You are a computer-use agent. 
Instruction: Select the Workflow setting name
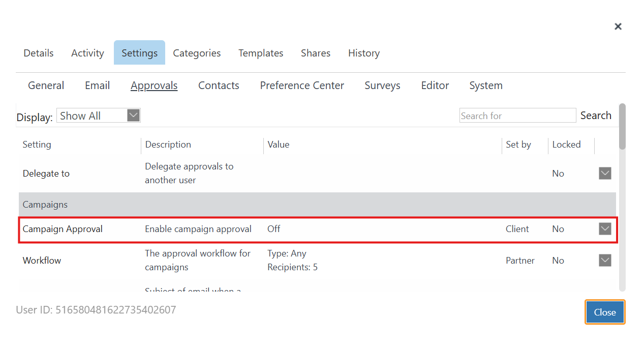pos(42,261)
